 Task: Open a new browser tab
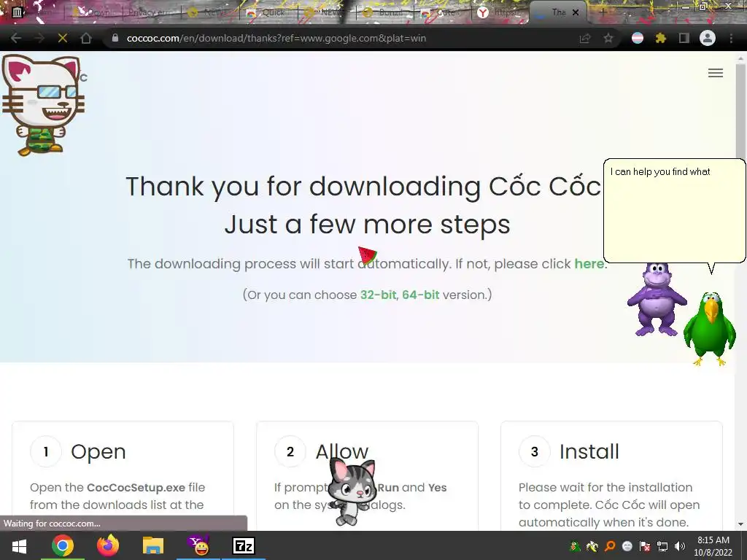(603, 13)
